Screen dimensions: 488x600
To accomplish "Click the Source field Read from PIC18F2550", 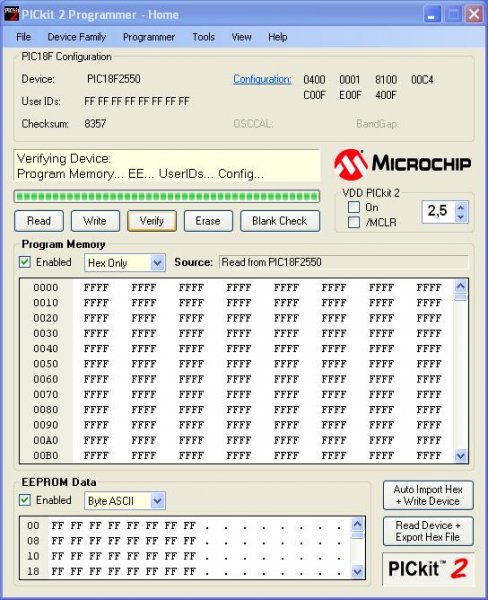I will [343, 262].
